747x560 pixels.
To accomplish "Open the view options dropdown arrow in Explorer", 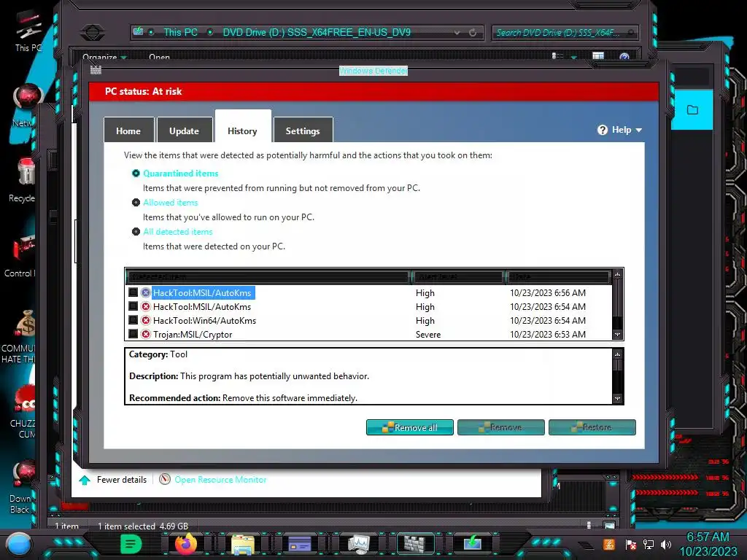I will [574, 57].
